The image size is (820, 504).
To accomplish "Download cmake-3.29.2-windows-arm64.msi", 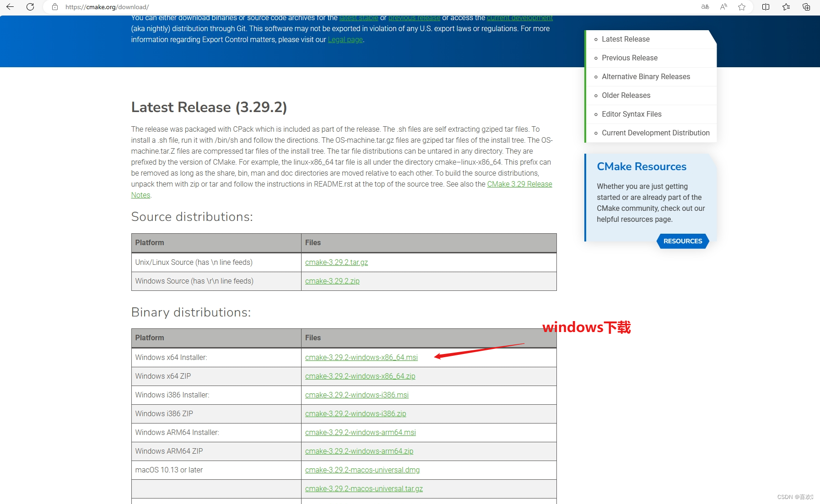I will 361,433.
